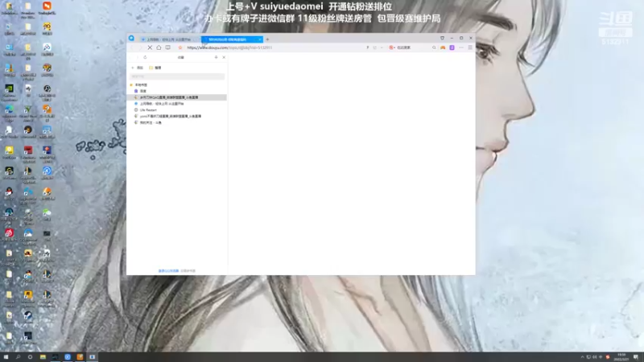
Task: Click blue browser icon on taskbar
Action: click(68, 357)
